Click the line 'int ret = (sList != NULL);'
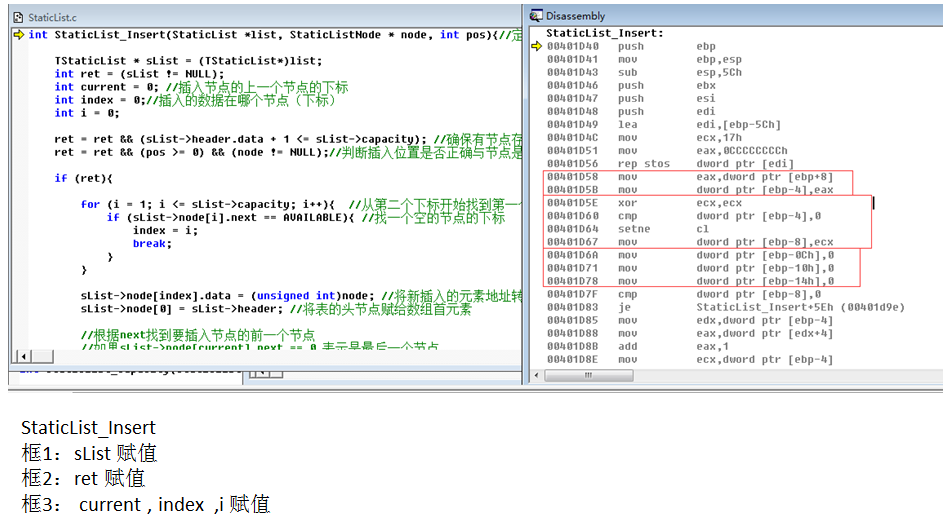The height and width of the screenshot is (532, 949). pyautogui.click(x=139, y=74)
